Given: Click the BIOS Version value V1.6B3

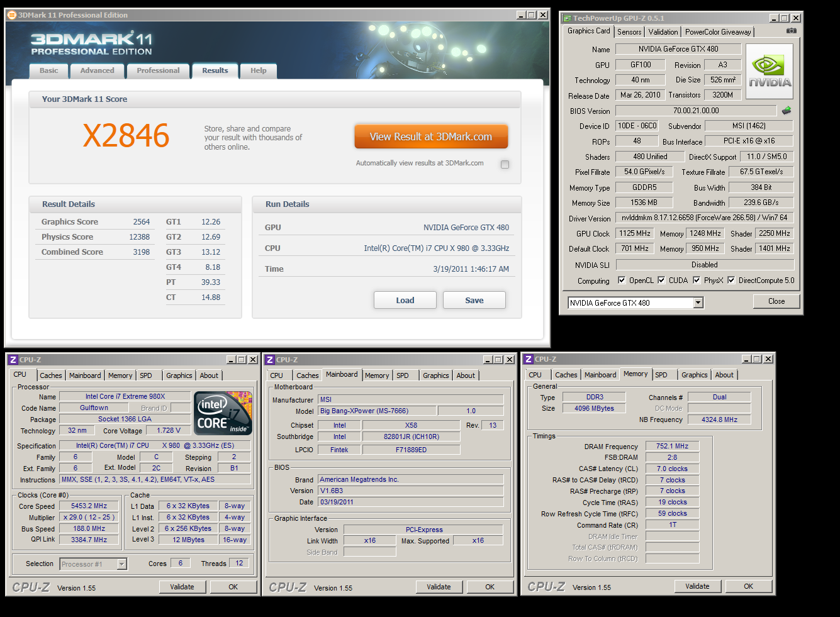Looking at the screenshot, I should click(x=411, y=491).
